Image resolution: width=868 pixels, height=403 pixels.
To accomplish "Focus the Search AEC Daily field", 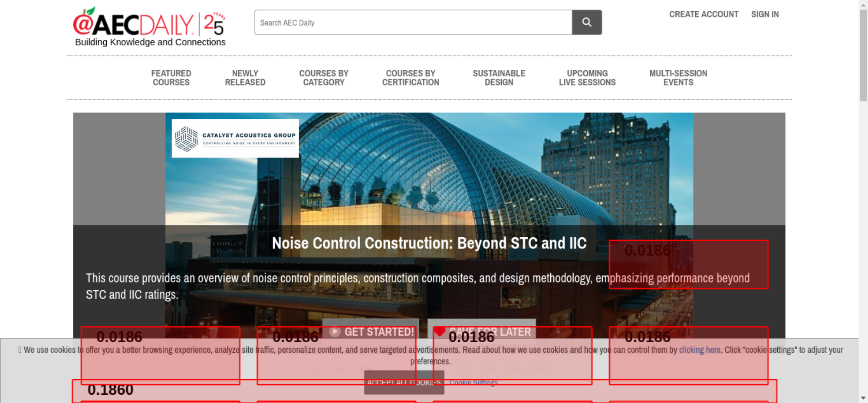I will pyautogui.click(x=413, y=23).
